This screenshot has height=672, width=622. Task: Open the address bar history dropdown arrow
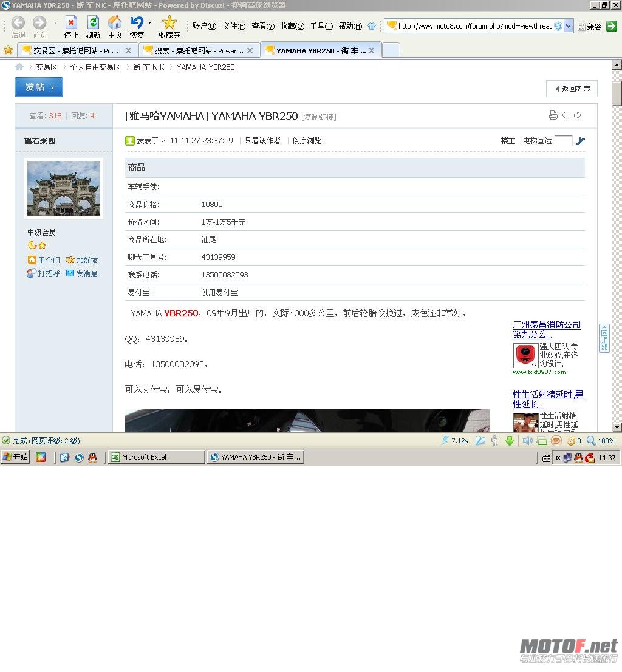click(x=569, y=26)
